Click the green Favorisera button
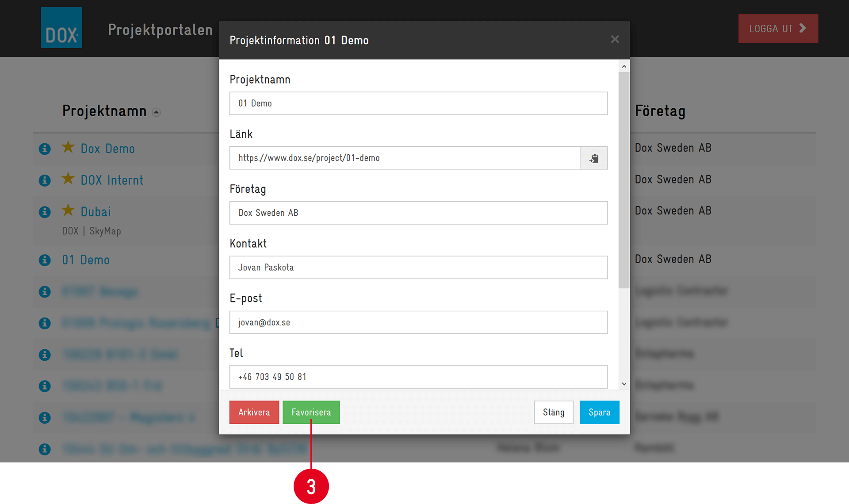The image size is (849, 504). pyautogui.click(x=311, y=412)
